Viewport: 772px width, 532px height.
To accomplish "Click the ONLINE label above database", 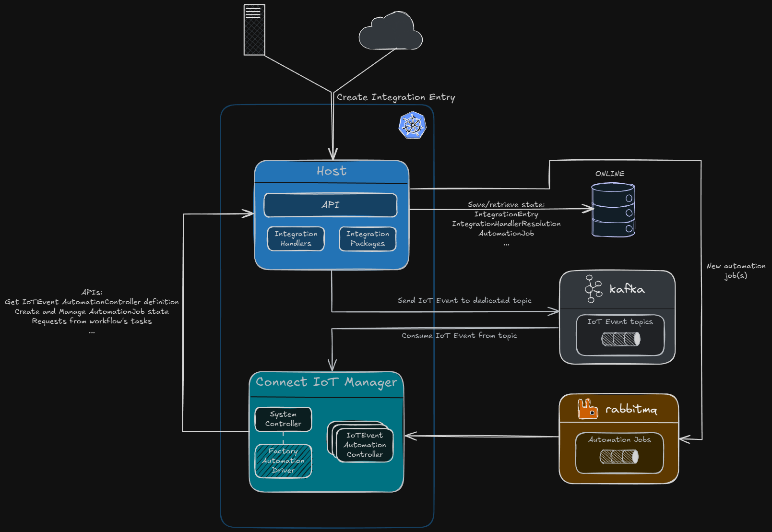I will click(610, 174).
